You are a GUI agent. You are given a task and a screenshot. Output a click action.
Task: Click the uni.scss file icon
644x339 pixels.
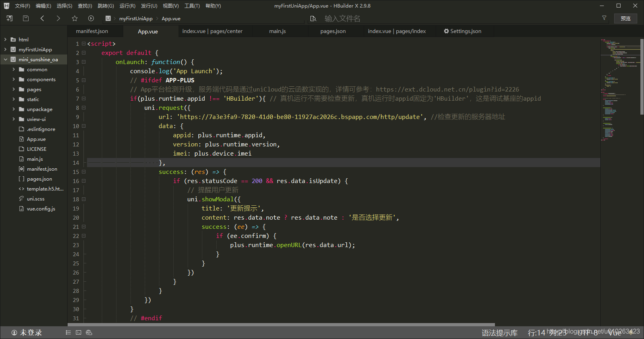coord(21,199)
